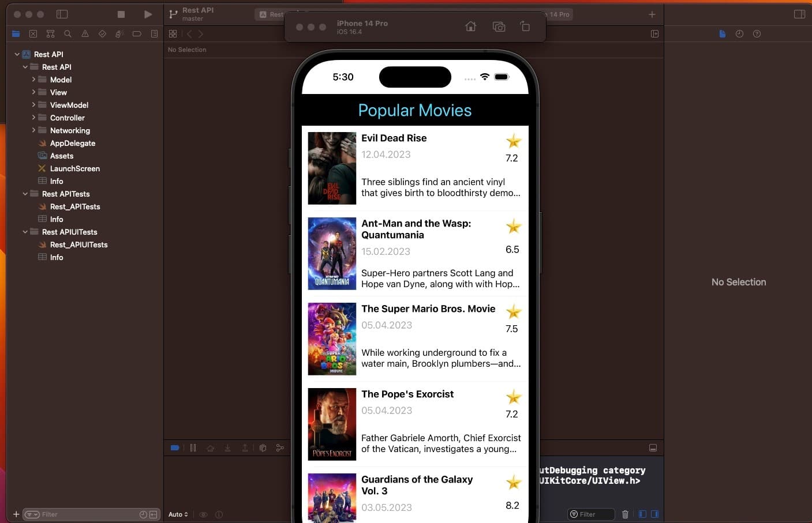The width and height of the screenshot is (812, 523).
Task: Show the History inspector clock icon
Action: 739,34
